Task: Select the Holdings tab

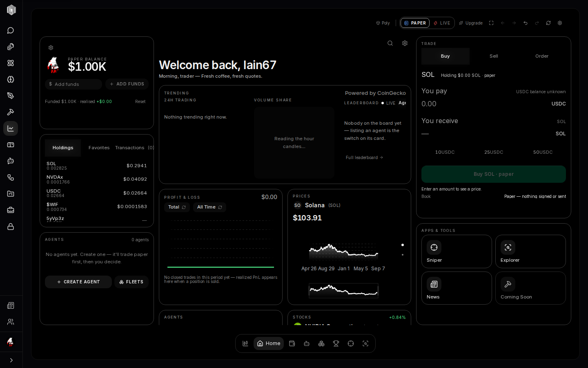Action: pyautogui.click(x=63, y=148)
